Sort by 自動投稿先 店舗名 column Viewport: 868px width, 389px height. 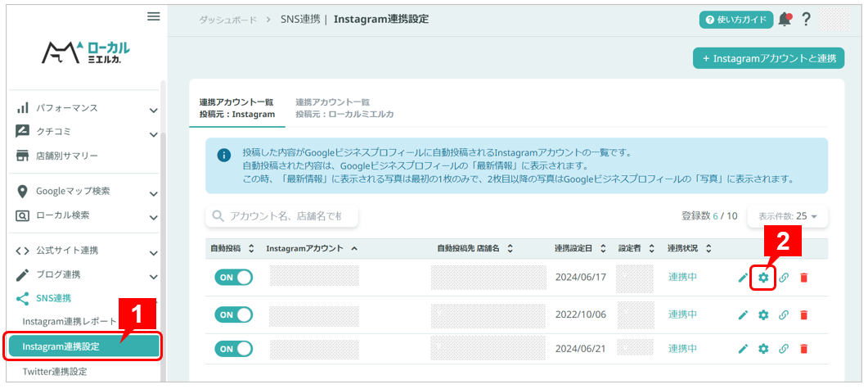[510, 248]
